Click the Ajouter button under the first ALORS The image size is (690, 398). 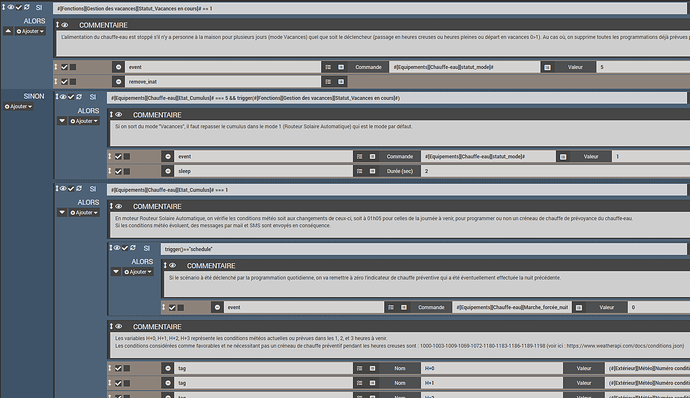point(30,31)
